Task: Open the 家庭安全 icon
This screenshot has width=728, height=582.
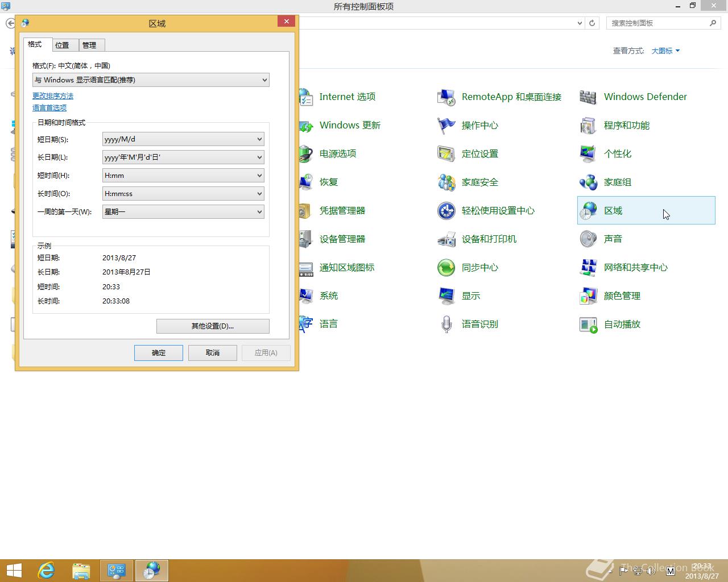Action: (446, 182)
